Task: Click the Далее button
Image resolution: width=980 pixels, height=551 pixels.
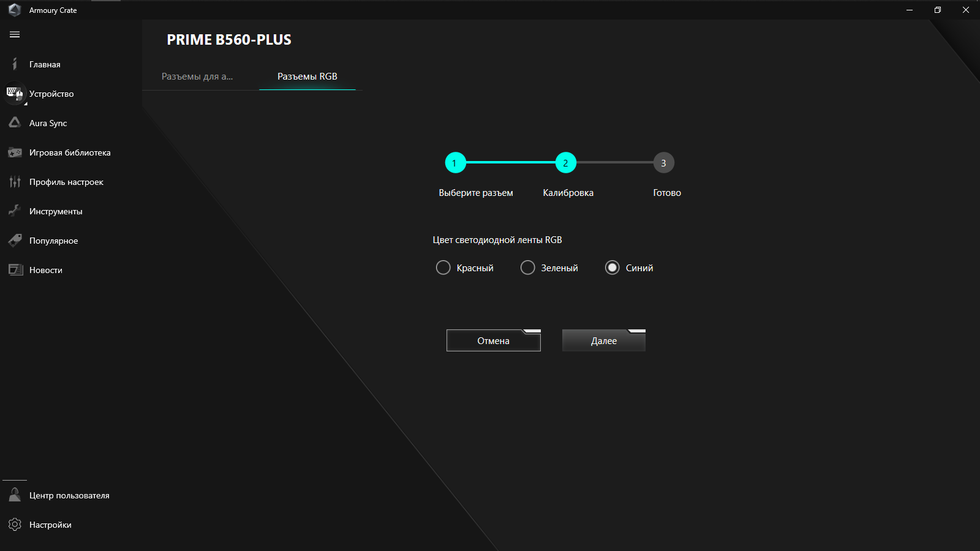Action: [x=604, y=340]
